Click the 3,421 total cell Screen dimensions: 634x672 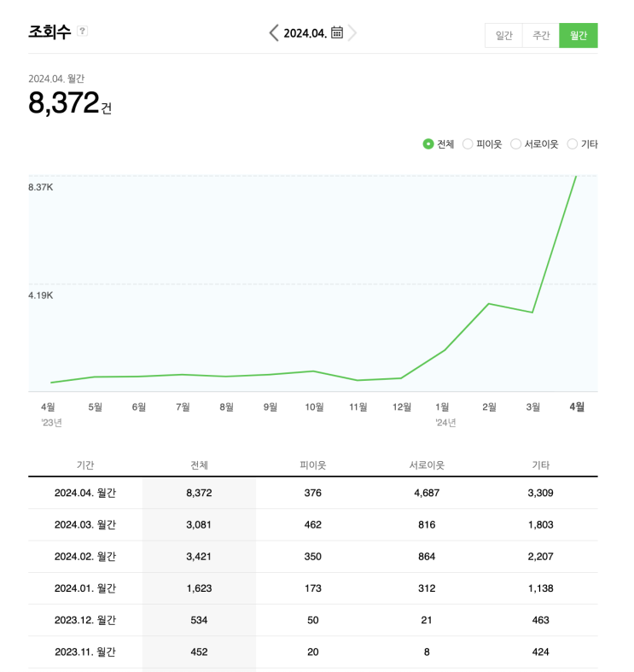[x=199, y=556]
